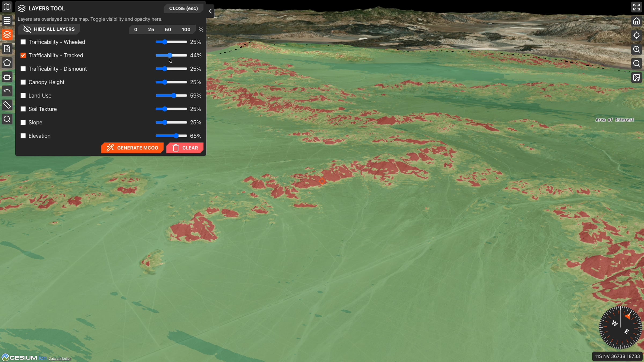The image size is (644, 362).
Task: Turn on the Land Use layer
Action: [x=23, y=96]
